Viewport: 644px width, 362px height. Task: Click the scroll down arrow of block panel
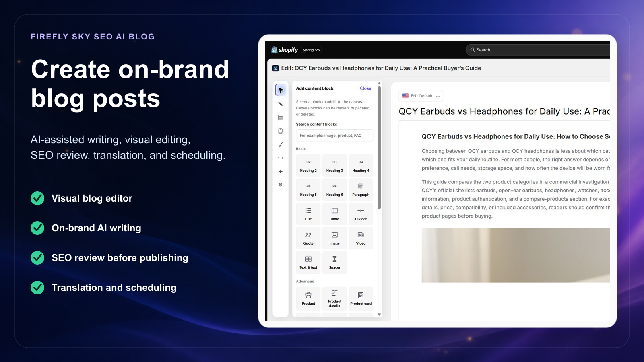(x=379, y=315)
